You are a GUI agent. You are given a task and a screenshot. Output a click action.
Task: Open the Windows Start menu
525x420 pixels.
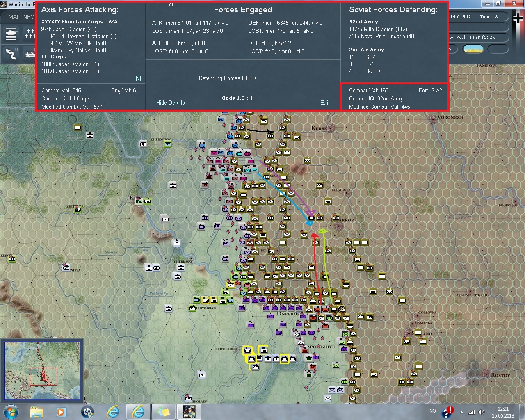click(x=11, y=412)
